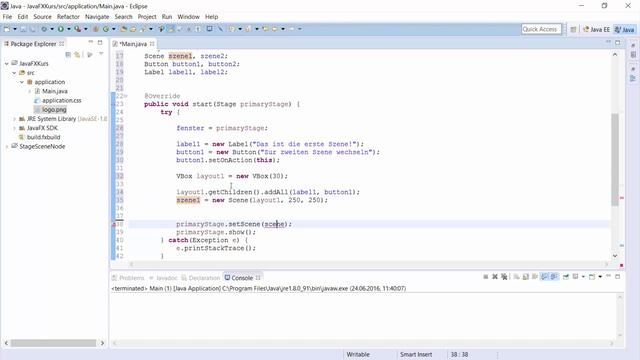640x360 pixels.
Task: Open the File menu
Action: coord(7,17)
